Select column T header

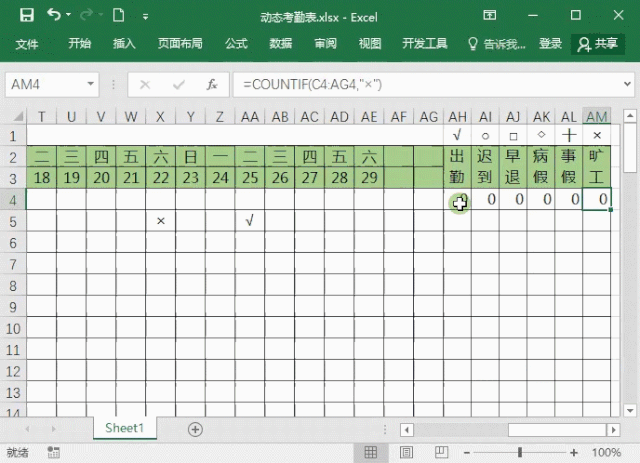42,117
